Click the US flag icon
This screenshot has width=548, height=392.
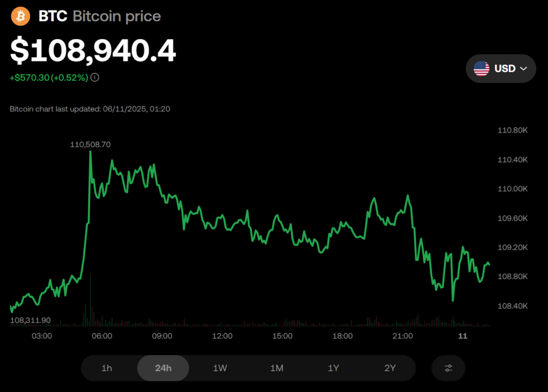tap(482, 68)
